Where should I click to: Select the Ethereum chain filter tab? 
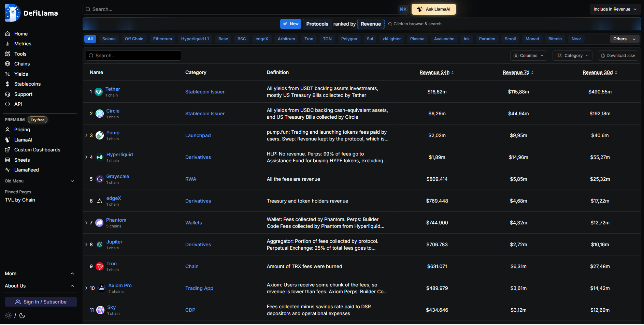point(162,39)
